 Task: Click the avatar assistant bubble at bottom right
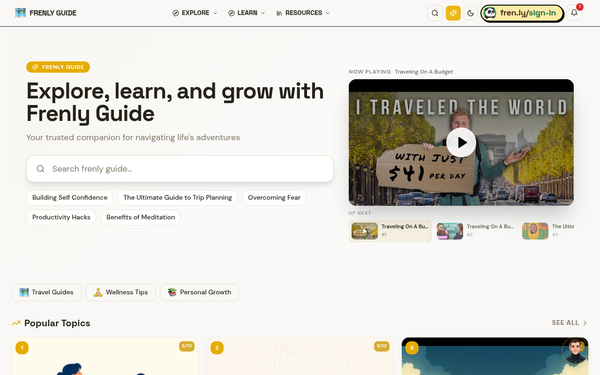point(575,350)
